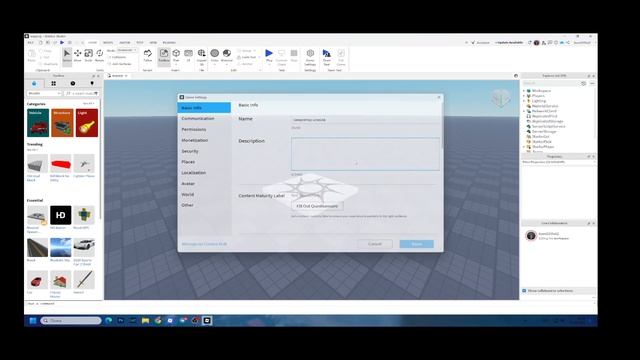Open File Explorer from the taskbar
The height and width of the screenshot is (360, 640).
pyautogui.click(x=145, y=321)
